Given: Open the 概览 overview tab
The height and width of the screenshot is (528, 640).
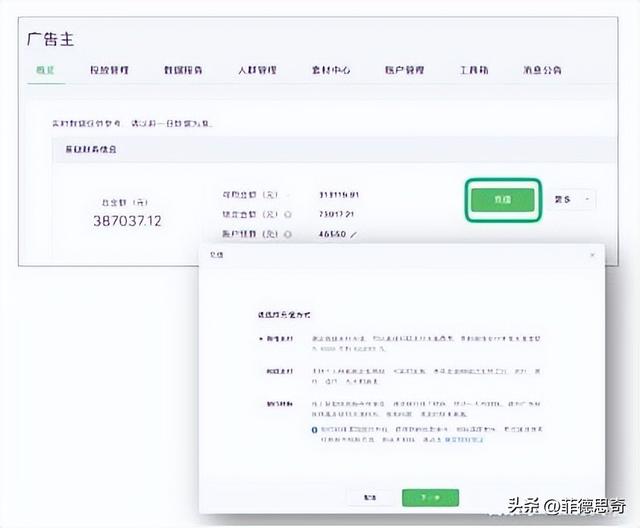Looking at the screenshot, I should pos(45,70).
